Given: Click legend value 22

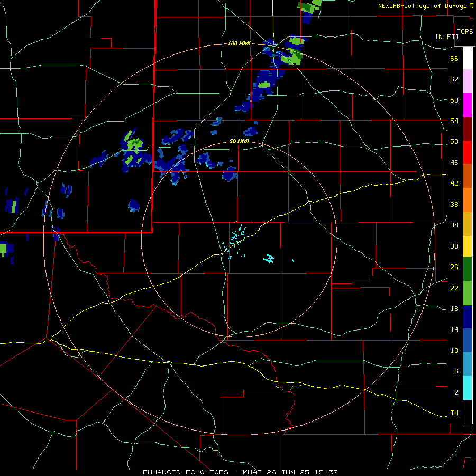Looking at the screenshot, I should coord(454,288).
